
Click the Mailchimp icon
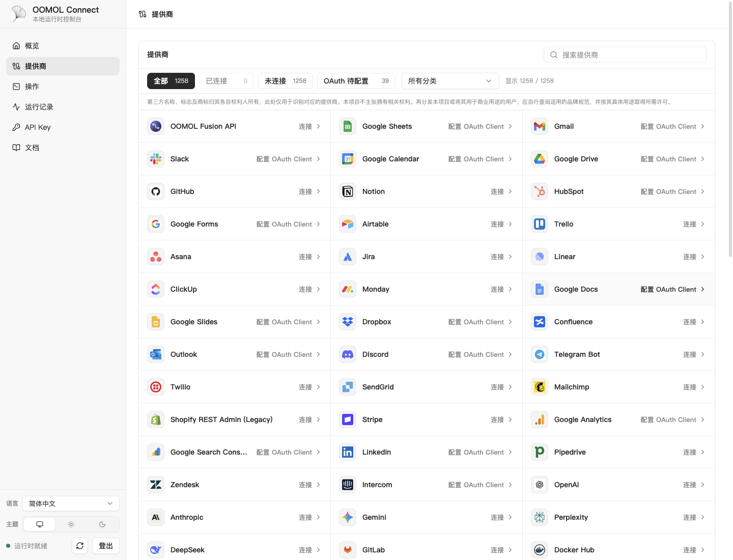(540, 387)
